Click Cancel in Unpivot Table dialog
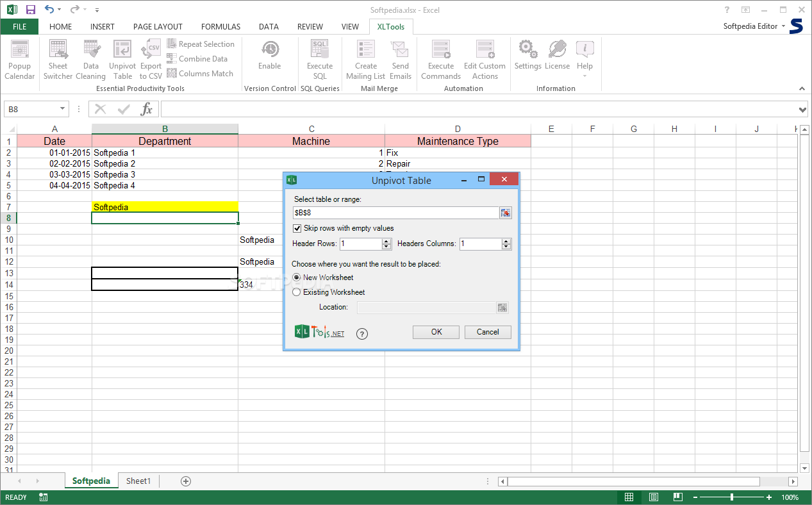The width and height of the screenshot is (812, 505). coord(488,332)
